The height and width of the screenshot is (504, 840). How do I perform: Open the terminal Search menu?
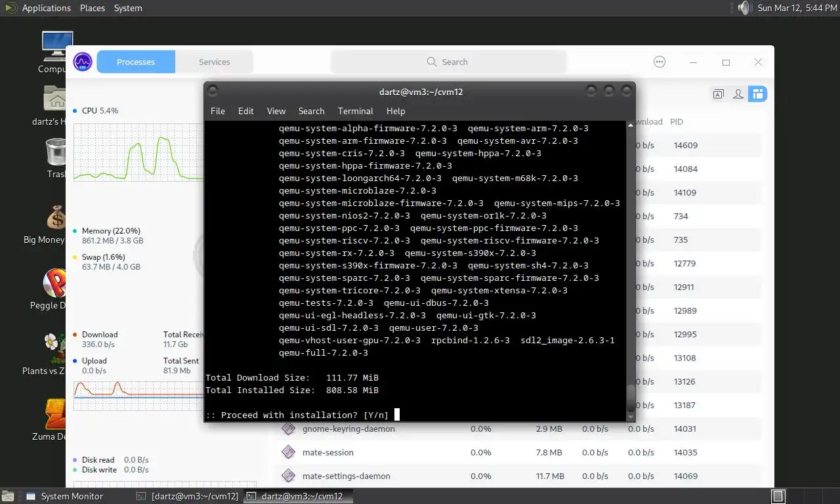311,111
